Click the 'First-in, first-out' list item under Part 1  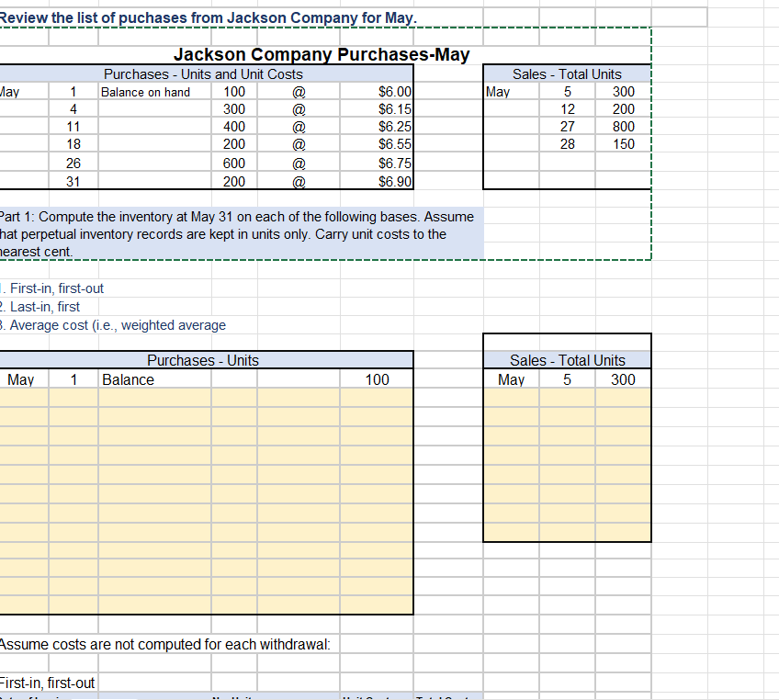(51, 288)
